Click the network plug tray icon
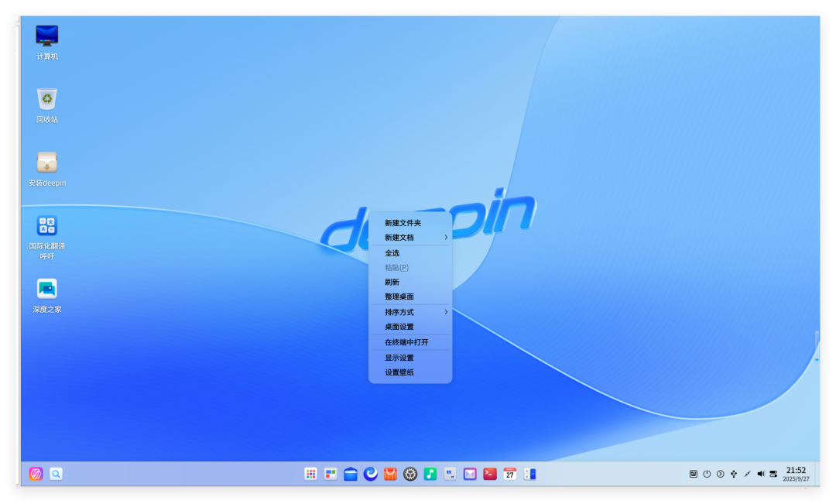This screenshot has height=504, width=836. [x=747, y=474]
